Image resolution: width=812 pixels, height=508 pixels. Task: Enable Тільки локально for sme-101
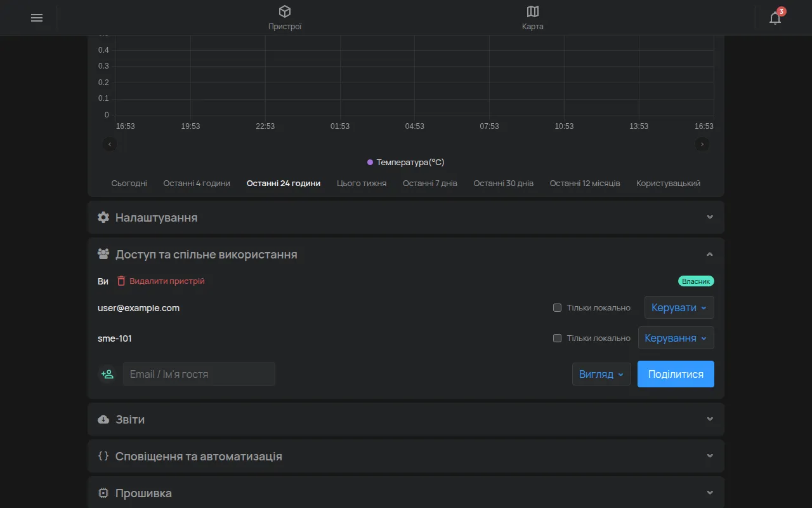click(x=558, y=338)
